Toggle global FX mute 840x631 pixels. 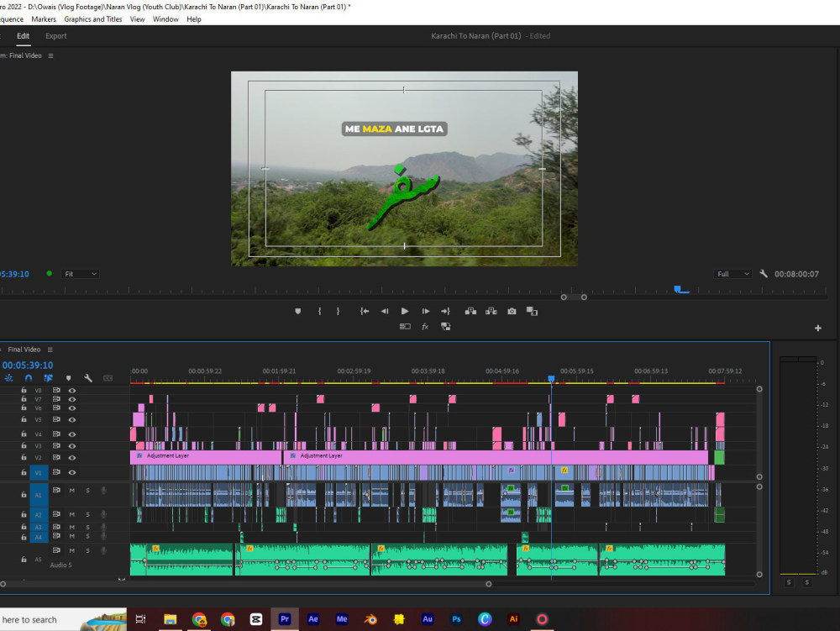click(x=425, y=326)
